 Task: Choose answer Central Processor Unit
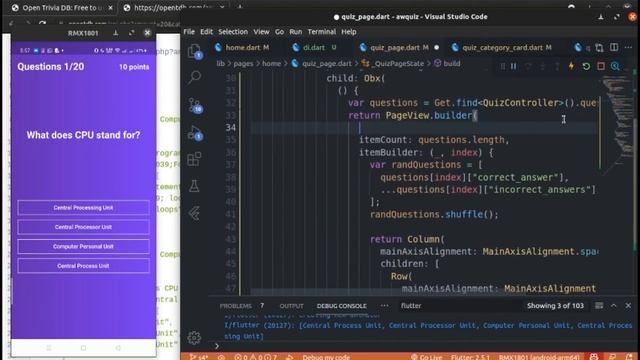coord(83,227)
